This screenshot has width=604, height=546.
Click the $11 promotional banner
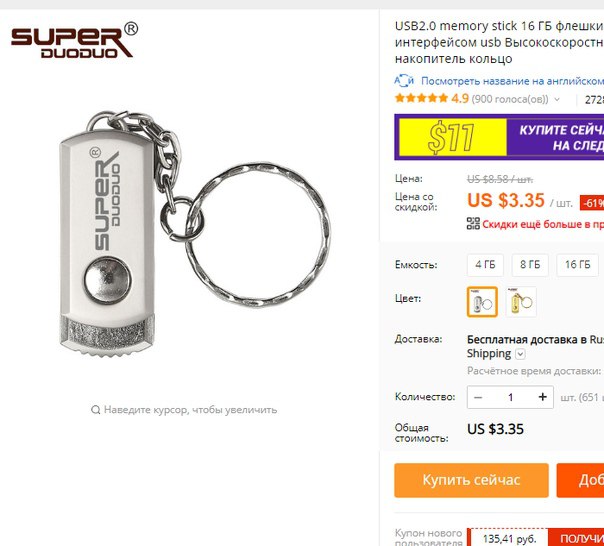coord(499,137)
